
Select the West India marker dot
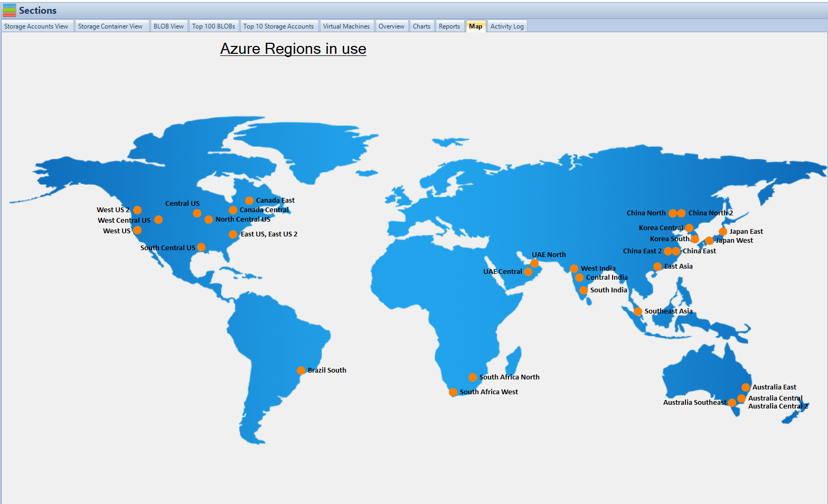pos(574,269)
